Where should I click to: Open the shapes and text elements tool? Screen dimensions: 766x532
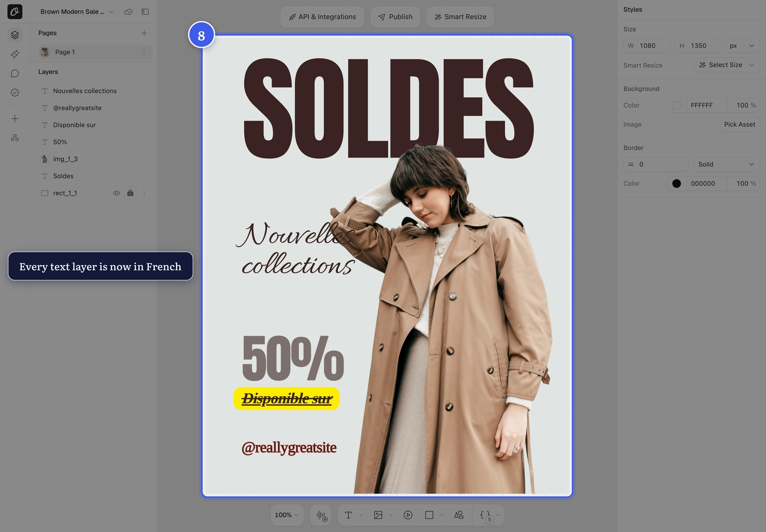pyautogui.click(x=459, y=515)
